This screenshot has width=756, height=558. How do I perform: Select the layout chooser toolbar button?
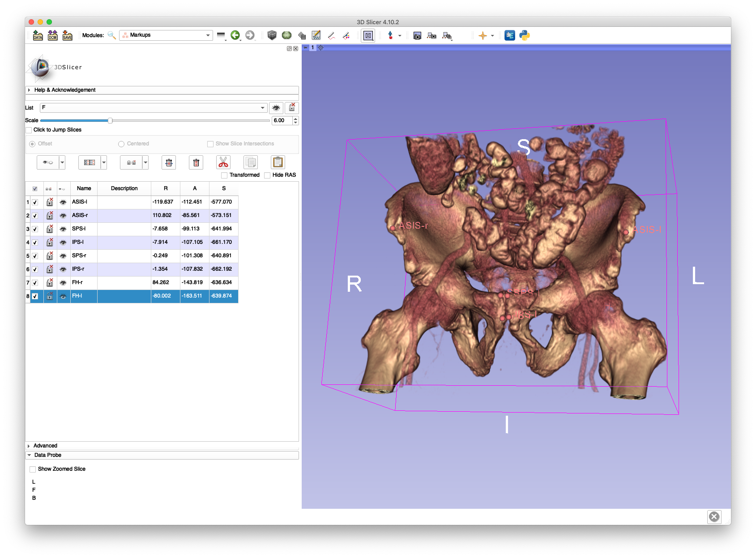tap(368, 35)
